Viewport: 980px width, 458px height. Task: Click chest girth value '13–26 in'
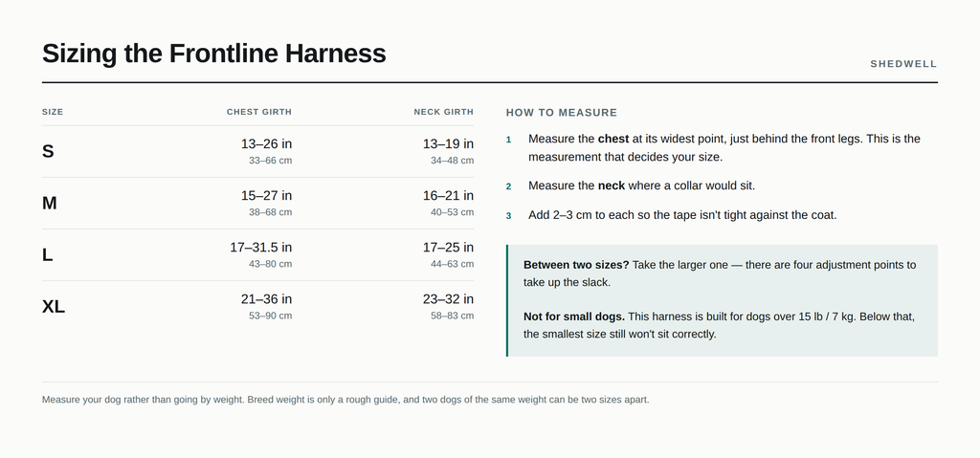click(266, 143)
